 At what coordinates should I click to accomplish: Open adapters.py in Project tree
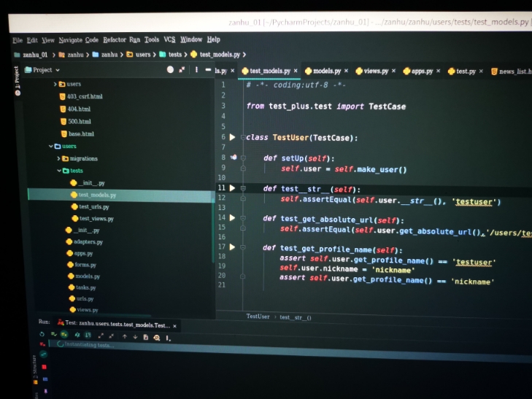88,241
